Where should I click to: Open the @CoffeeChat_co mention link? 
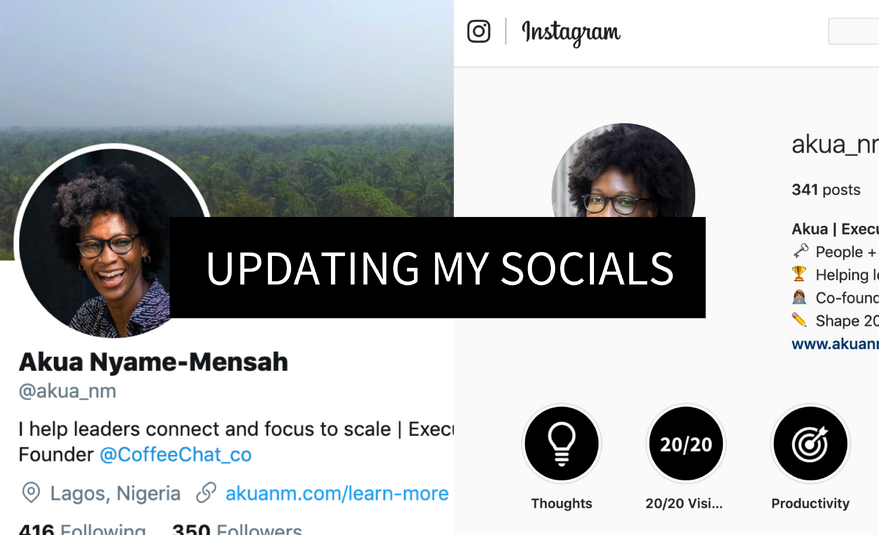tap(175, 454)
